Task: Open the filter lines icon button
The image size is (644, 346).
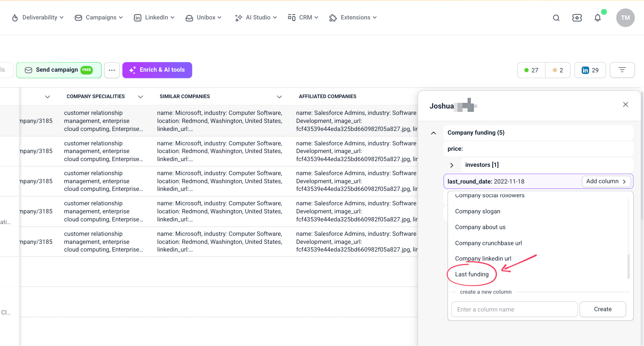Action: click(x=622, y=70)
